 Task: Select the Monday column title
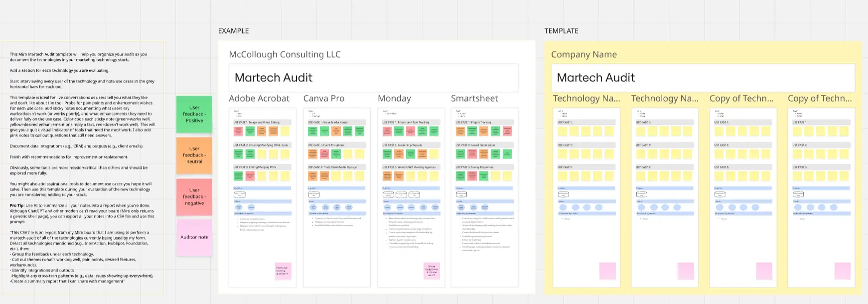pyautogui.click(x=394, y=99)
